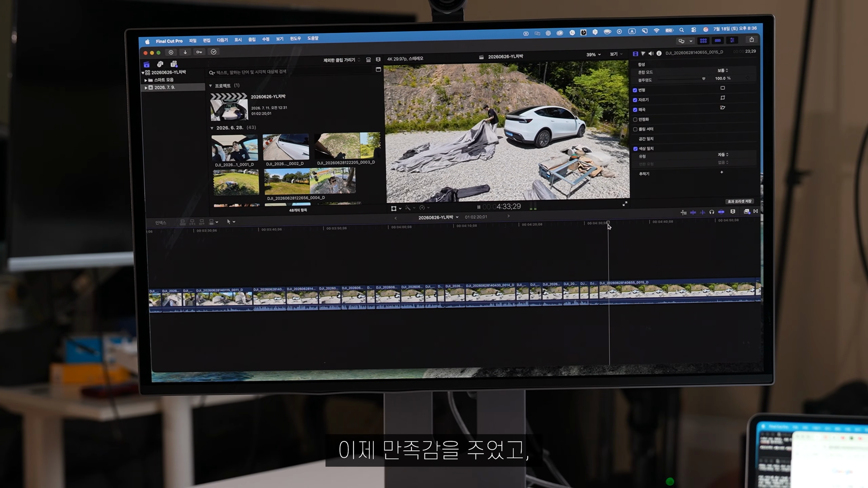Open Photos and Audio sidebar
Screen dimensions: 868x488
(x=160, y=64)
